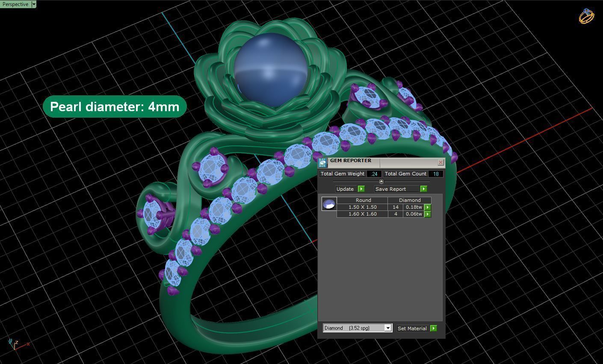
Task: Collapse the Gem Reporter header section
Action: [x=381, y=181]
